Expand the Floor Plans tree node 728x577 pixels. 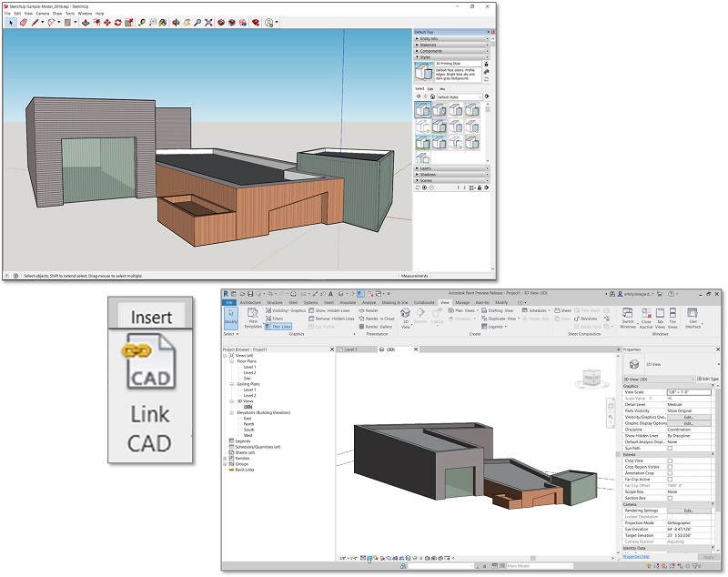[230, 361]
